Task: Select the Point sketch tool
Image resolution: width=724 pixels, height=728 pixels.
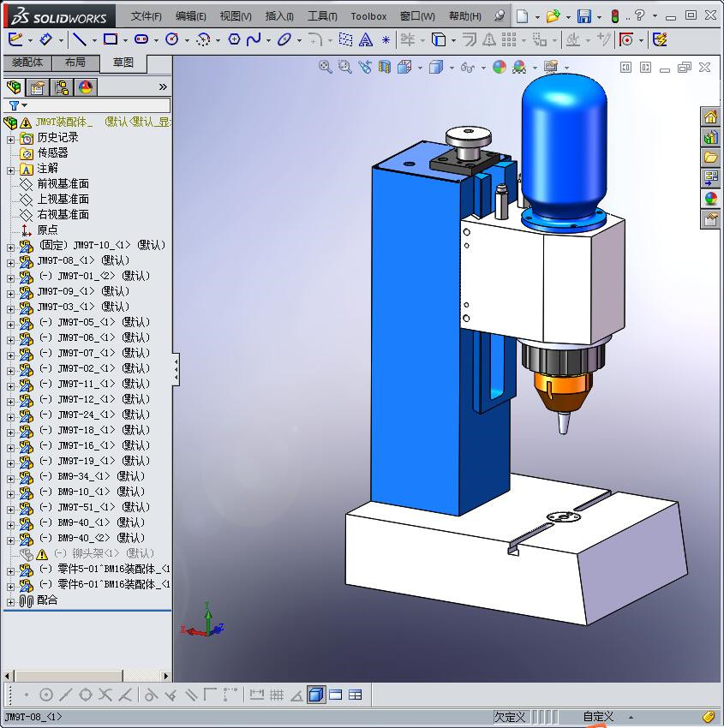Action: pos(386,40)
